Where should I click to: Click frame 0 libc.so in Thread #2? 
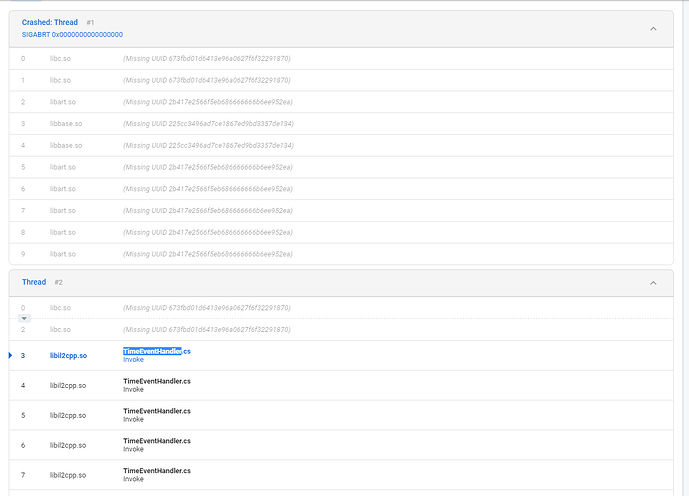(61, 307)
